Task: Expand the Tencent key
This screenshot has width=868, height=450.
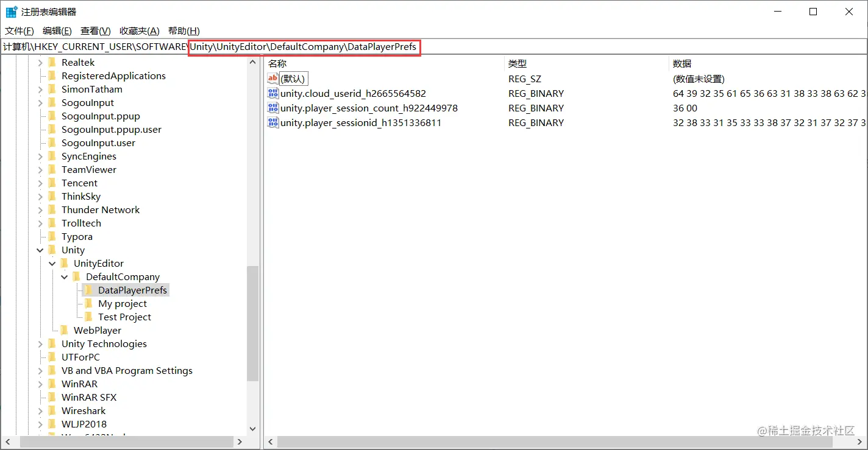Action: tap(40, 183)
